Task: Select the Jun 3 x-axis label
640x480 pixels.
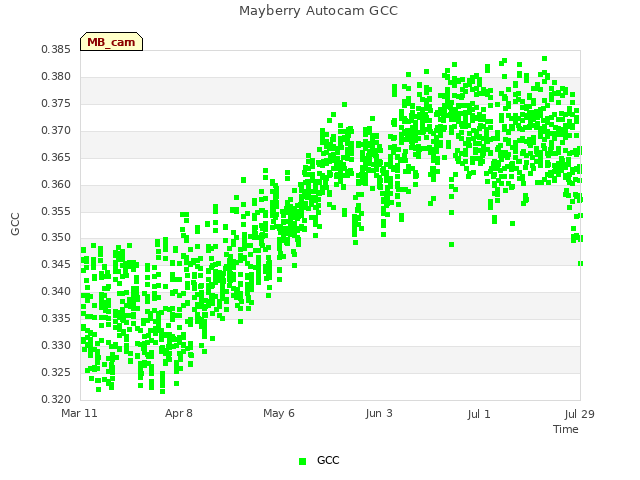Action: coord(379,413)
